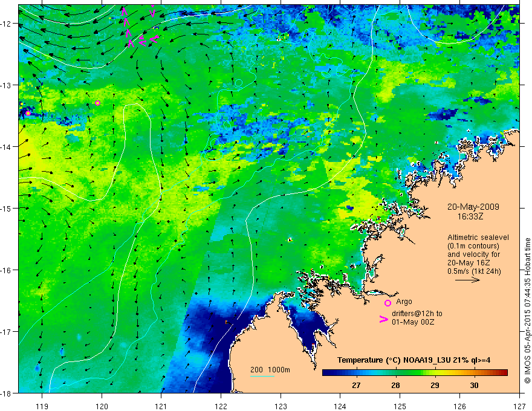Click the latitude axis label -18
Image resolution: width=532 pixels, height=411 pixels.
click(x=7, y=393)
